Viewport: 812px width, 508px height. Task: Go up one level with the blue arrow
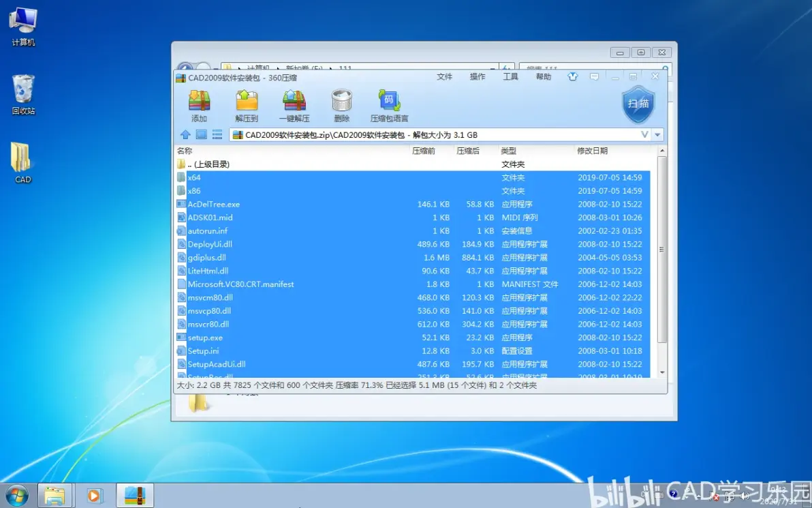(x=185, y=135)
